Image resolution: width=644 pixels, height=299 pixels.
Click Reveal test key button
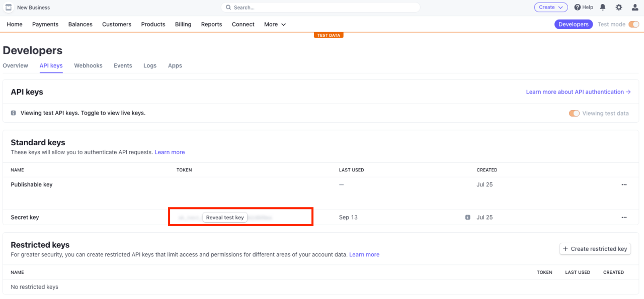(225, 218)
